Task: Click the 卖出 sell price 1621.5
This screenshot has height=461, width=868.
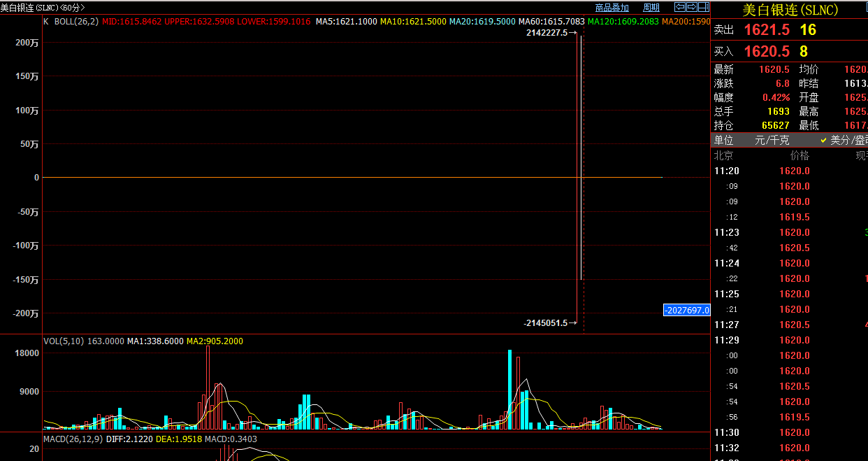Action: pyautogui.click(x=766, y=30)
